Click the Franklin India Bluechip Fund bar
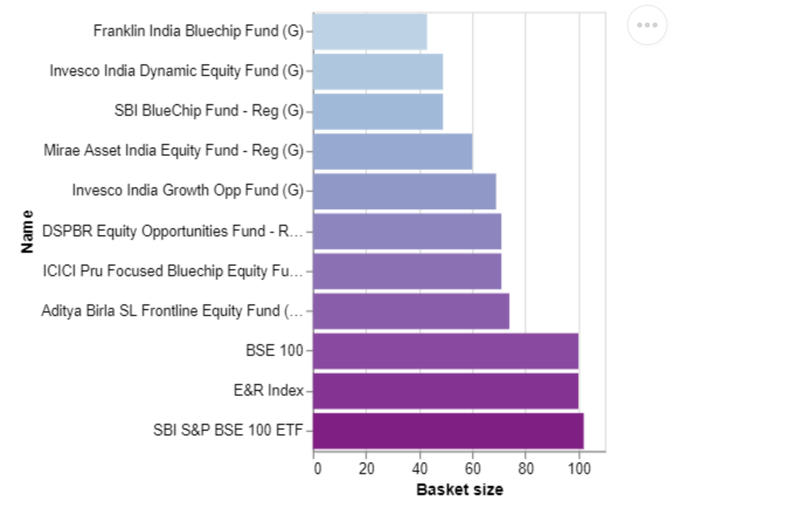The image size is (812, 508). point(370,32)
